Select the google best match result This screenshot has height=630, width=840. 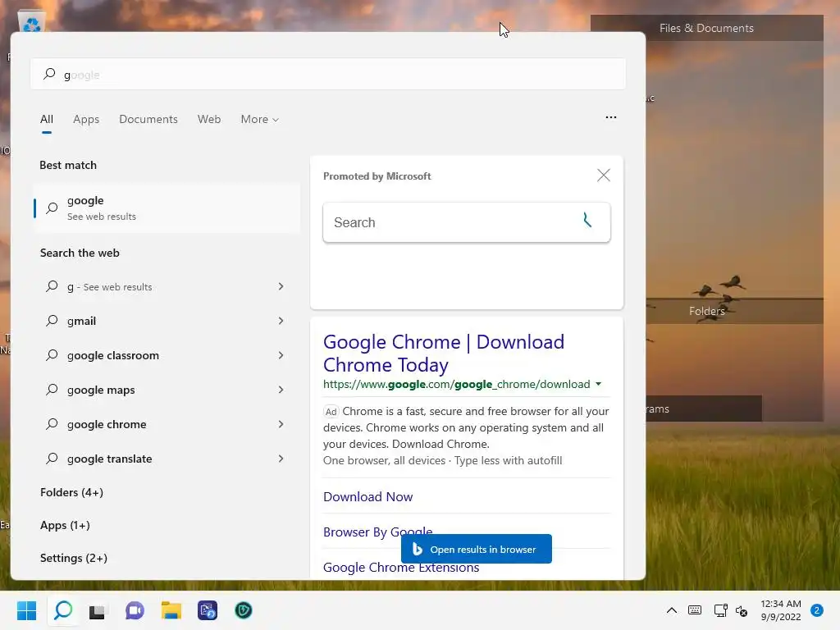pos(167,208)
